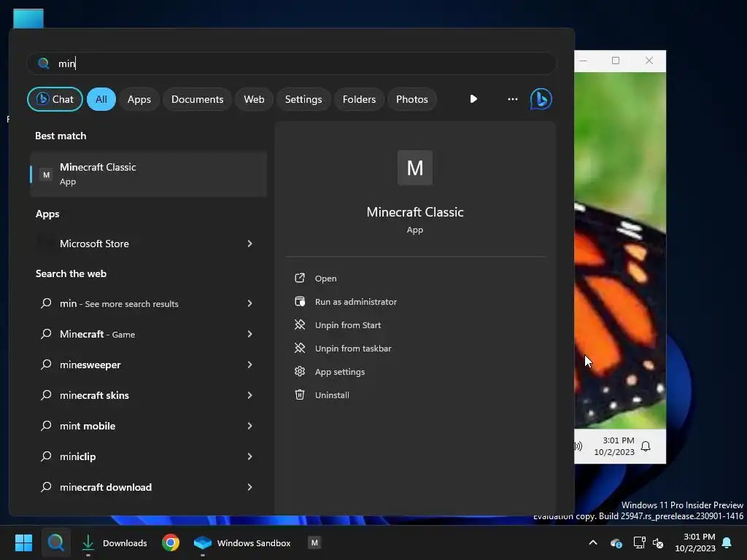Click the Bing Chat filter button

(55, 99)
